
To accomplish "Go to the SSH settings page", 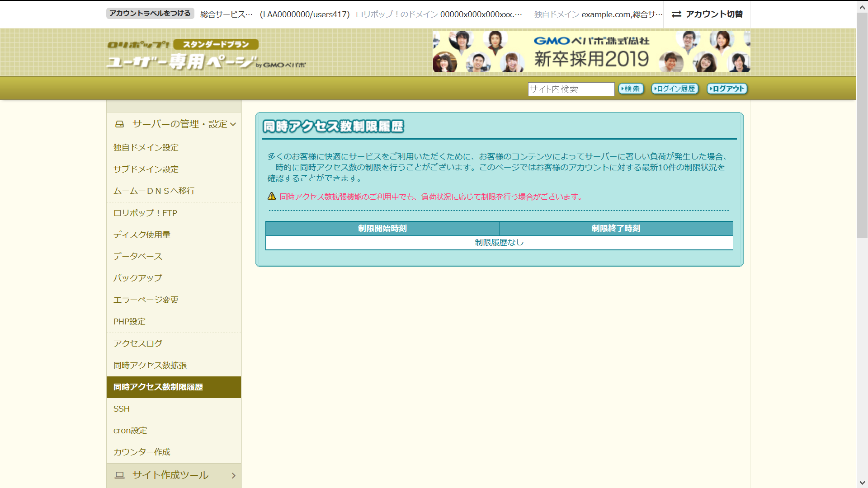I will [122, 409].
